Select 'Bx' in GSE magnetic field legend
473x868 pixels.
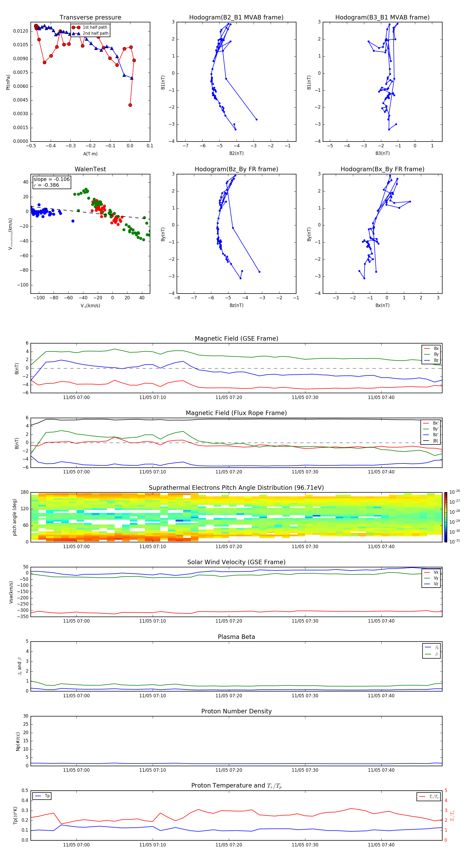pos(431,349)
